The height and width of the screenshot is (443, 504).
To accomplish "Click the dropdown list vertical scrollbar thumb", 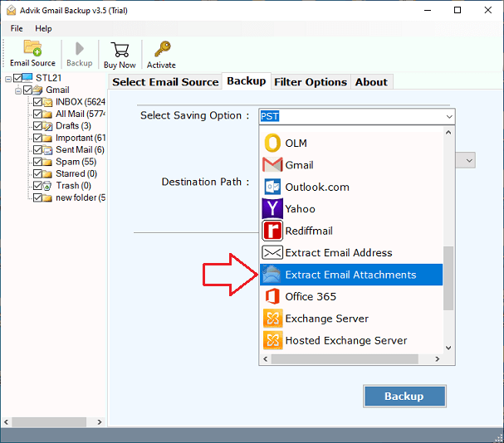I will pyautogui.click(x=449, y=278).
